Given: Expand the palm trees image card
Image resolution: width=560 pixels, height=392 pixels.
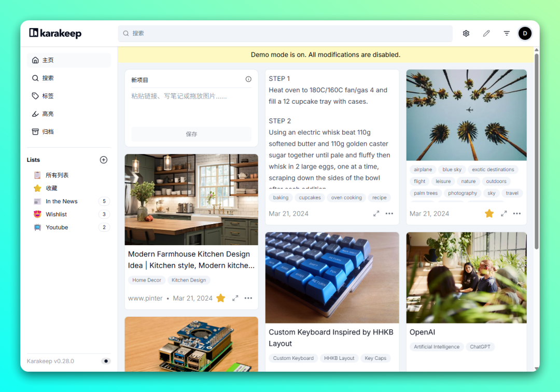Looking at the screenshot, I should [x=504, y=214].
